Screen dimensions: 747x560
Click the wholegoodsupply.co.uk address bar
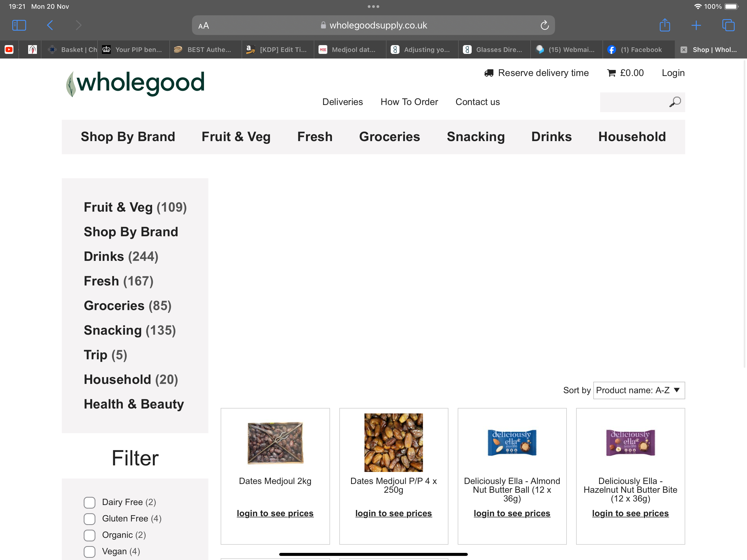pyautogui.click(x=373, y=25)
